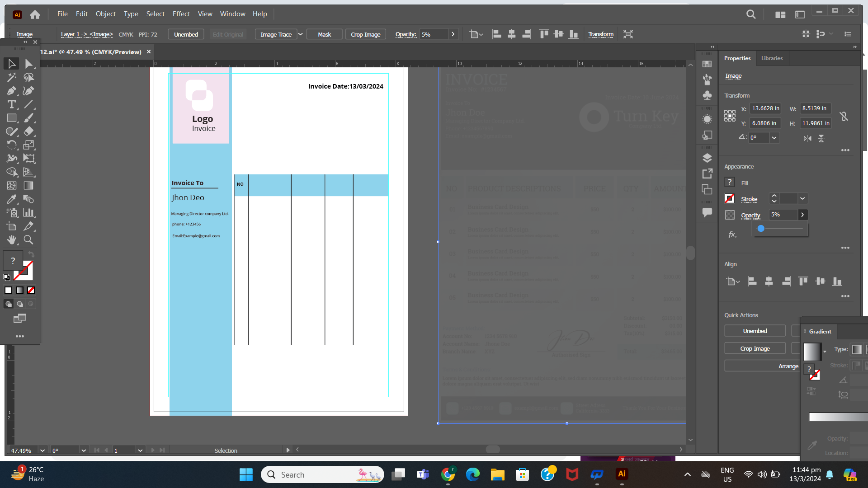Toggle Flip Horizontal in Transform

(807, 138)
